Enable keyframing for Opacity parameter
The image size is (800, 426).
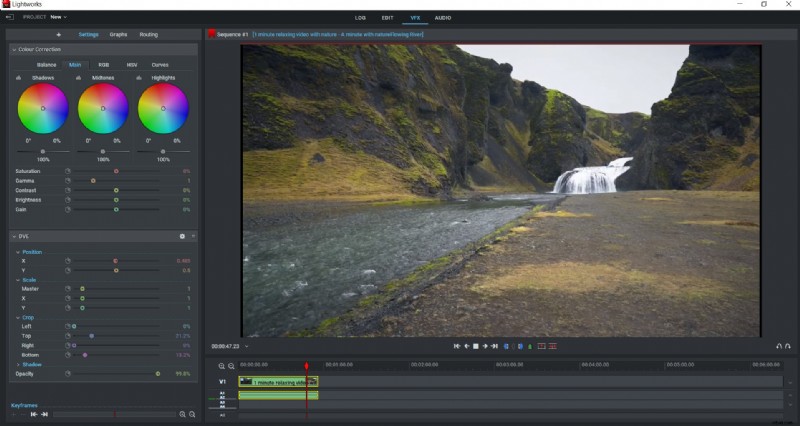click(68, 373)
